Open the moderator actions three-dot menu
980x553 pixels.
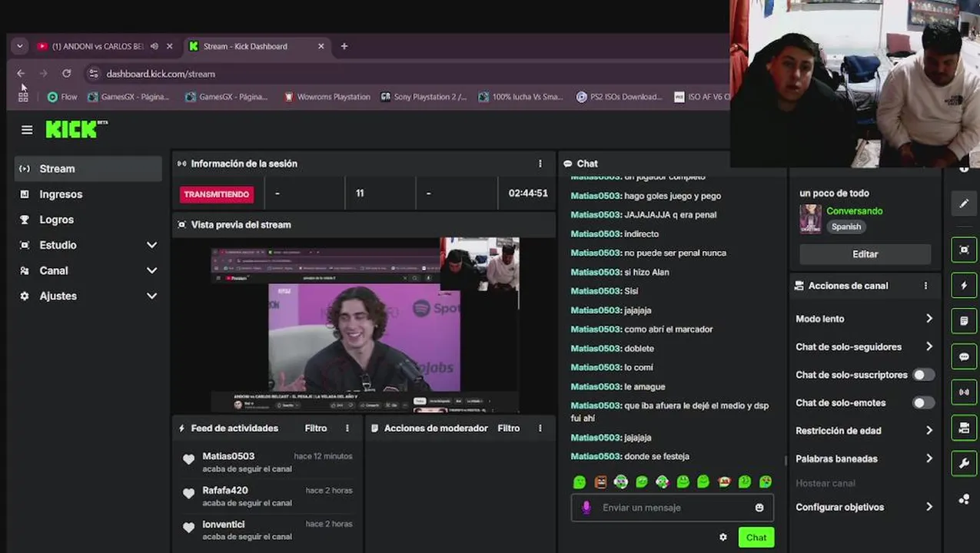540,428
